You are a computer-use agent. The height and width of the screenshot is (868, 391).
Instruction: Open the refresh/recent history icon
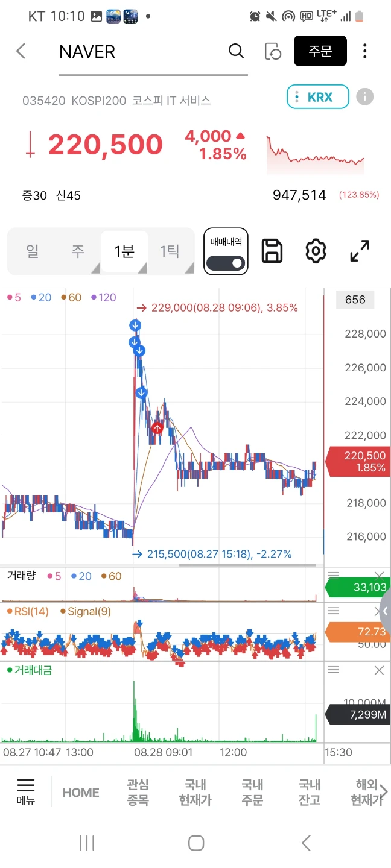[x=273, y=51]
